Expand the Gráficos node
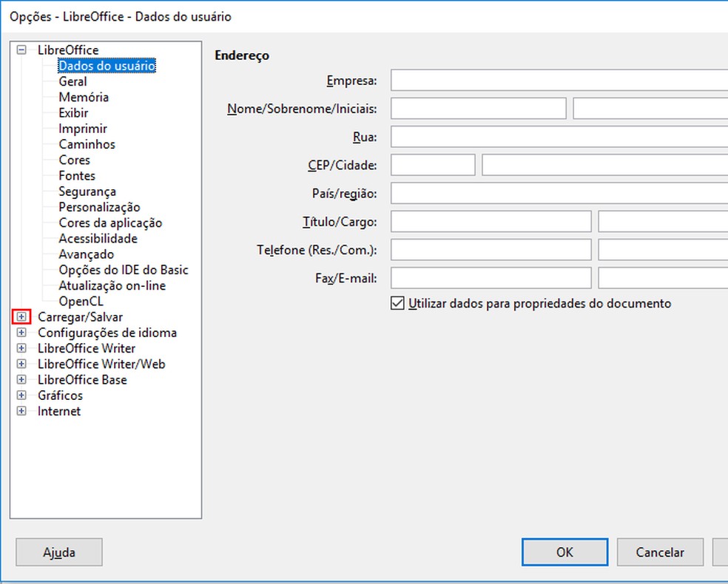The width and height of the screenshot is (728, 584). coord(21,395)
